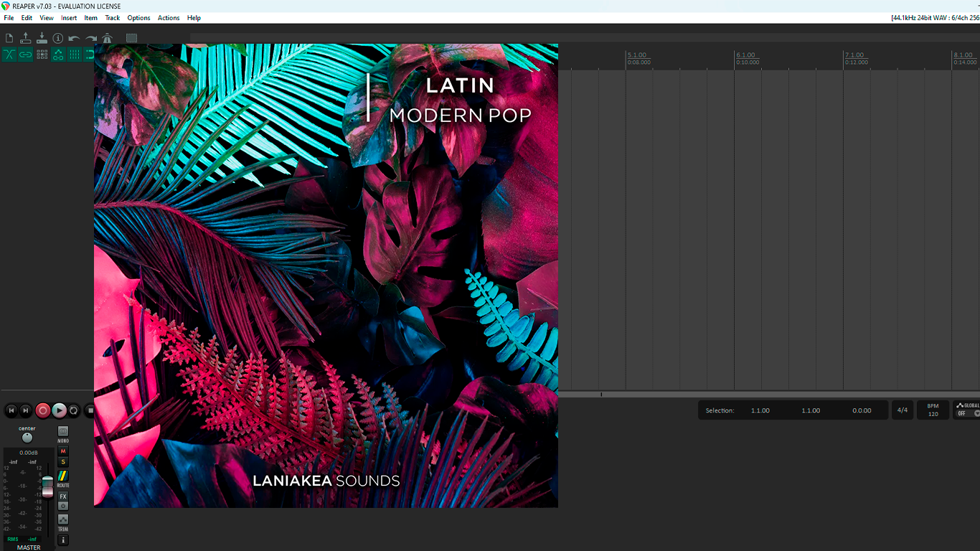Click timeline ruler marker 8.1.00

963,55
